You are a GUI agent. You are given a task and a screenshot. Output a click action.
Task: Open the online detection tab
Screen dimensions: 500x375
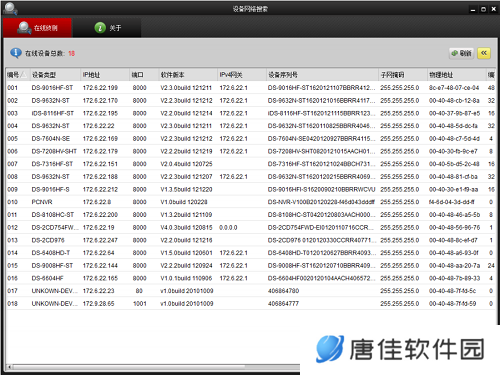click(x=37, y=28)
